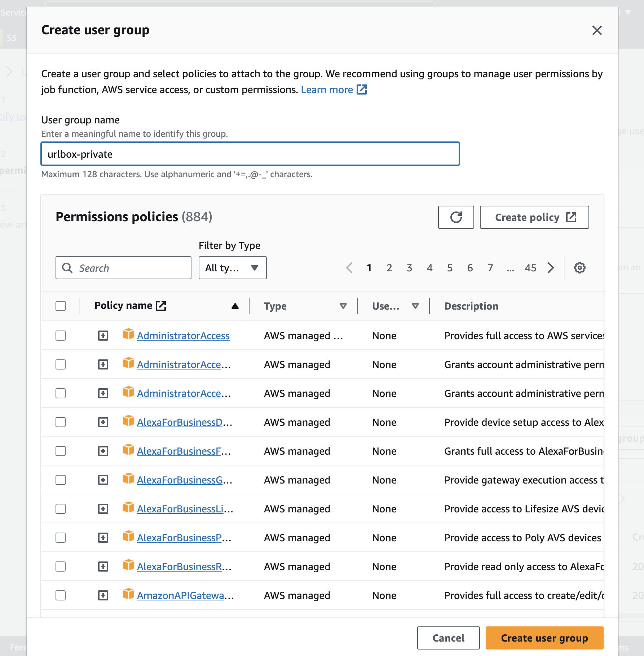Click the Learn more external link icon
Viewport: 644px width, 656px height.
point(362,89)
